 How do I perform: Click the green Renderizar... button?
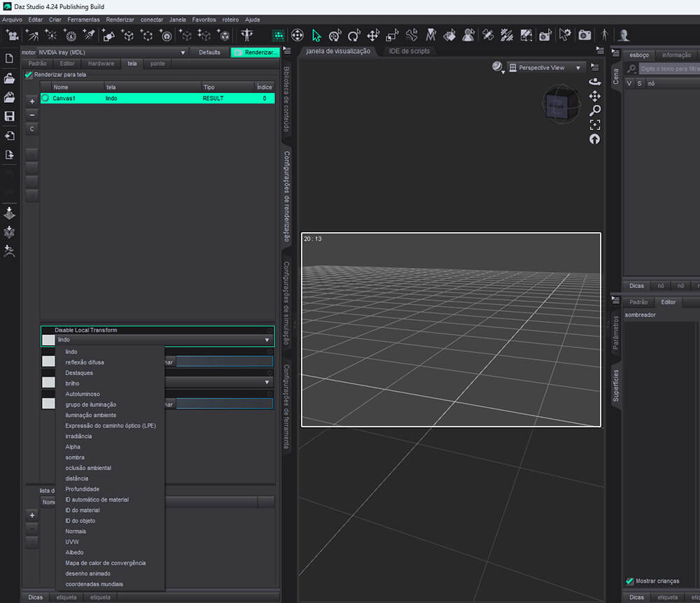pos(255,52)
